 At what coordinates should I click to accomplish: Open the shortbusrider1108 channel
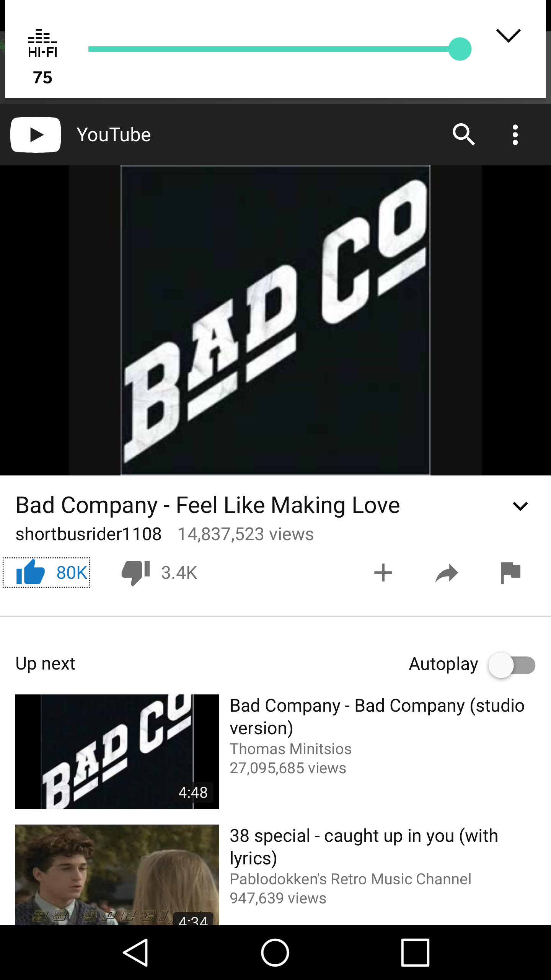click(88, 534)
